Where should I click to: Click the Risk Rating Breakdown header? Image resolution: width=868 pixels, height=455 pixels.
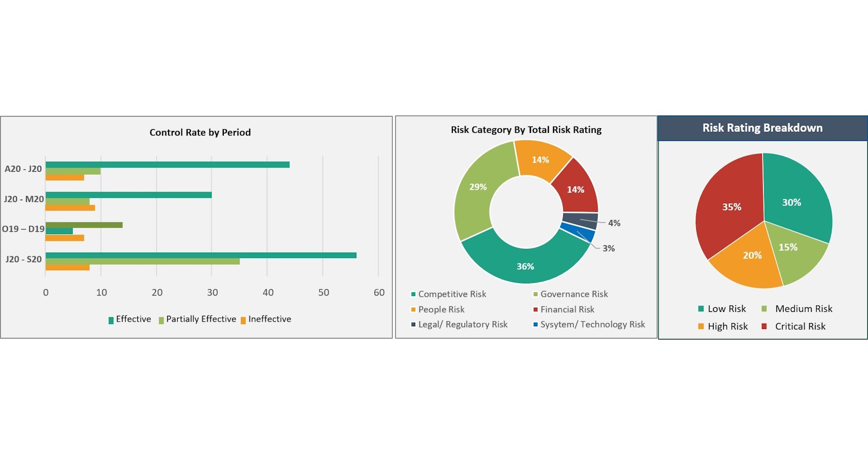(x=762, y=128)
